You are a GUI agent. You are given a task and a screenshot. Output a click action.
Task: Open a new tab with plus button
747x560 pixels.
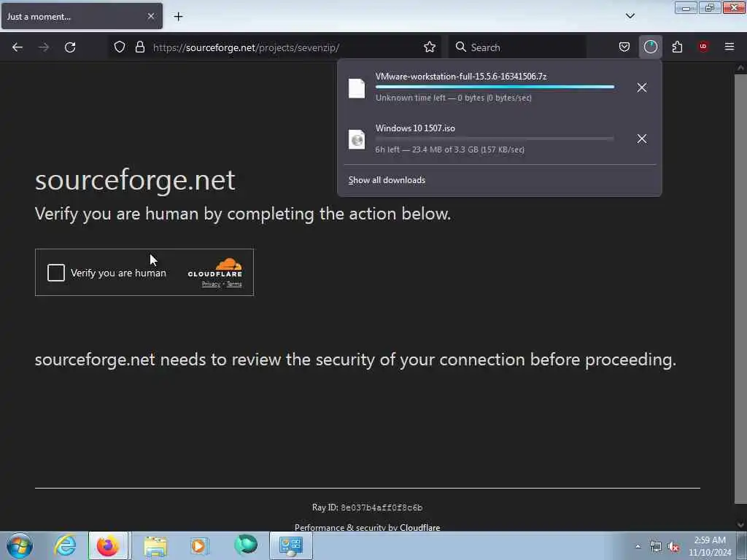tap(178, 17)
